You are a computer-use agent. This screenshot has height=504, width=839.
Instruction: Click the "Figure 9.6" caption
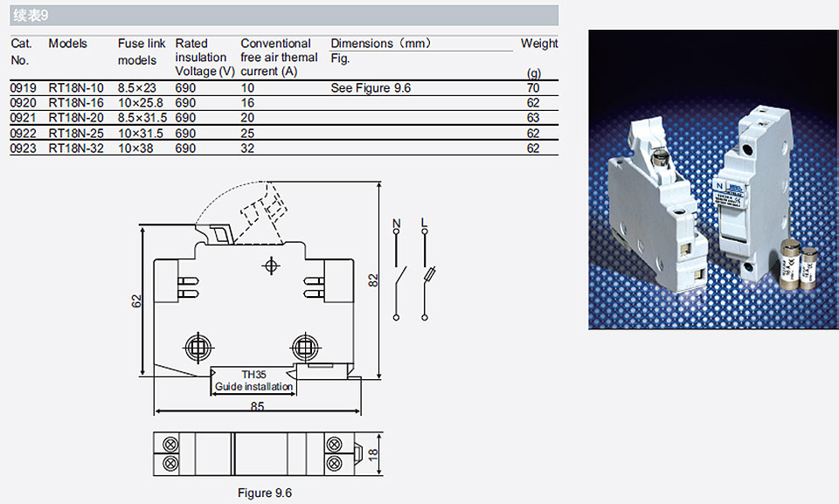coord(265,493)
